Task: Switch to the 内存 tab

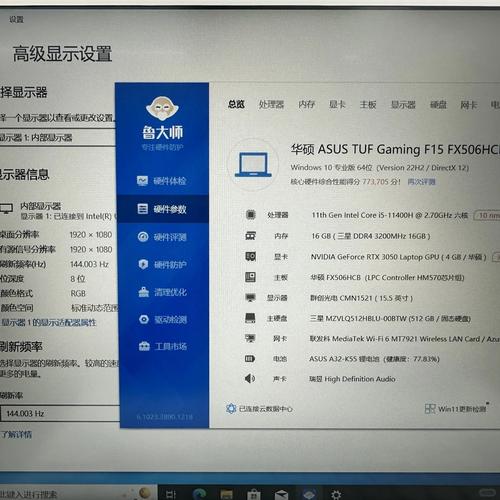Action: coord(307,104)
